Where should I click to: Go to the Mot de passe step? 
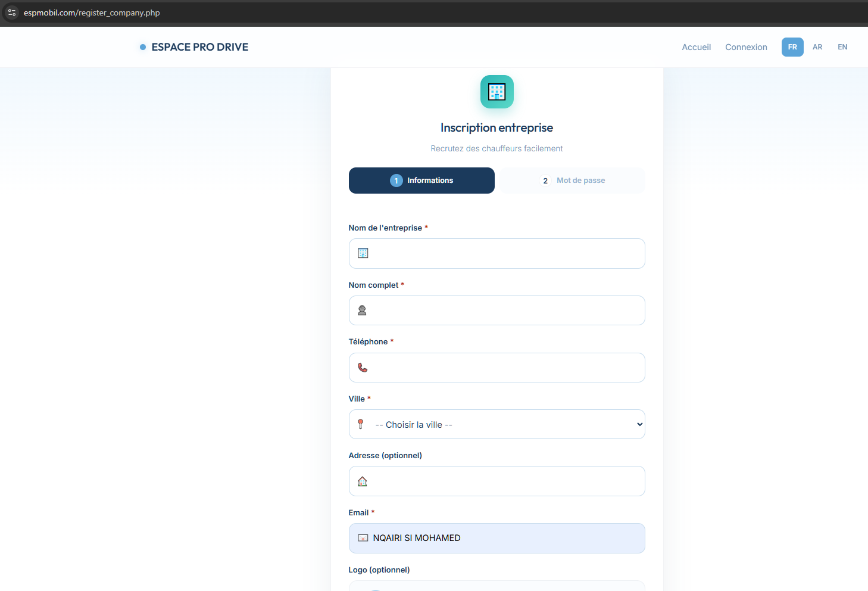[572, 181]
